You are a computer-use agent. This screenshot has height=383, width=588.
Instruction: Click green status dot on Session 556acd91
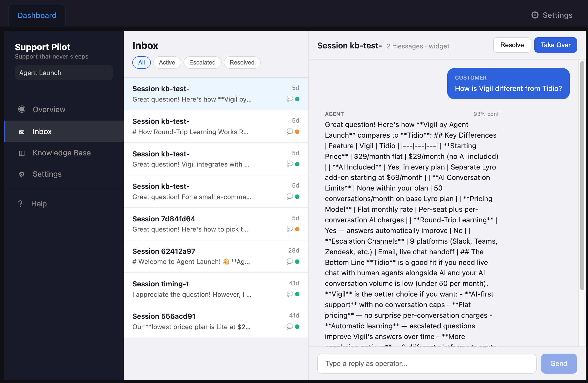click(297, 327)
